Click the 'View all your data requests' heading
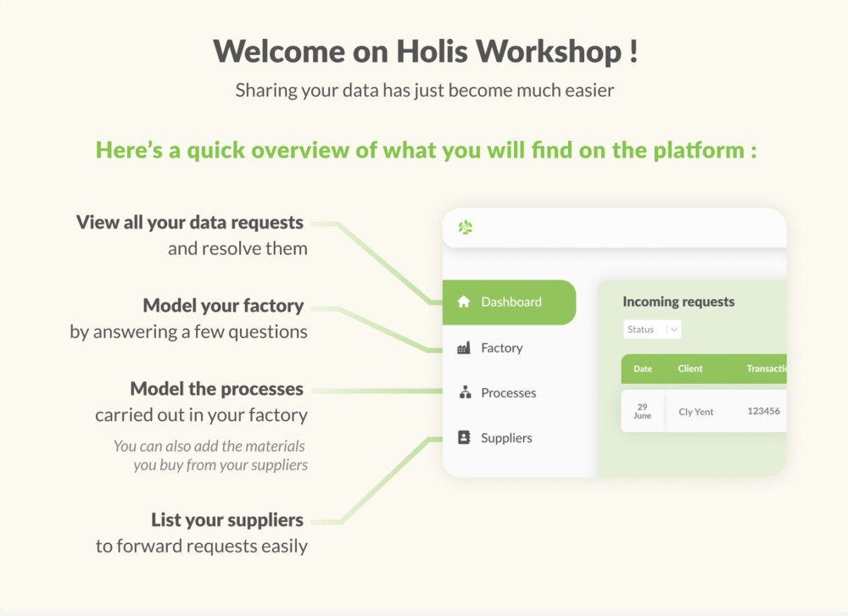 (190, 223)
